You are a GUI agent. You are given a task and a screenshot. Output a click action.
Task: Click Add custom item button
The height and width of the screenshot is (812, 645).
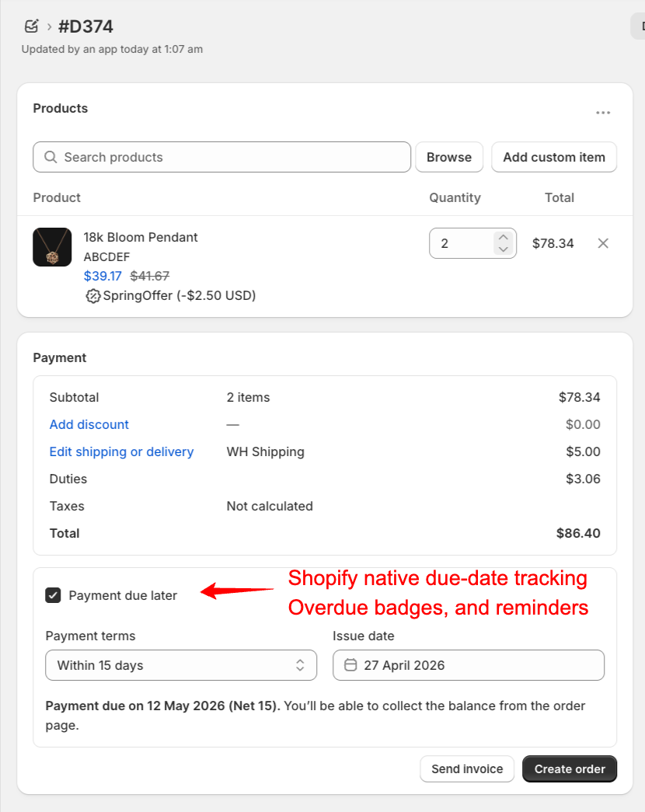(554, 157)
